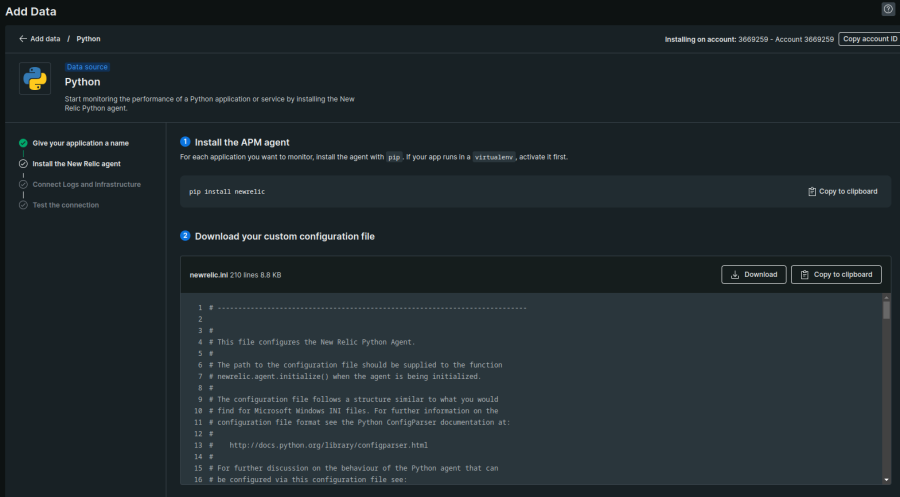Click the scrollbar up arrow in code viewer
Image resolution: width=900 pixels, height=497 pixels.
[x=886, y=298]
